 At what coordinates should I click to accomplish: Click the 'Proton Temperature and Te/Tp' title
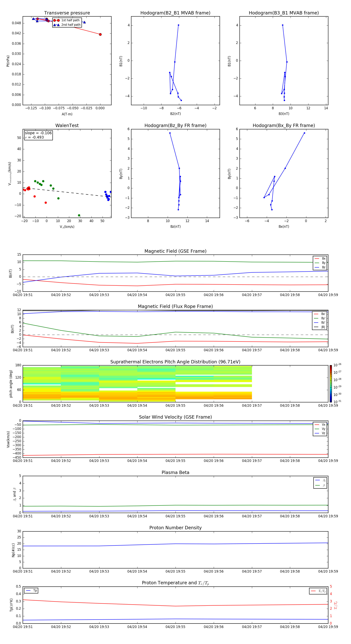click(175, 583)
